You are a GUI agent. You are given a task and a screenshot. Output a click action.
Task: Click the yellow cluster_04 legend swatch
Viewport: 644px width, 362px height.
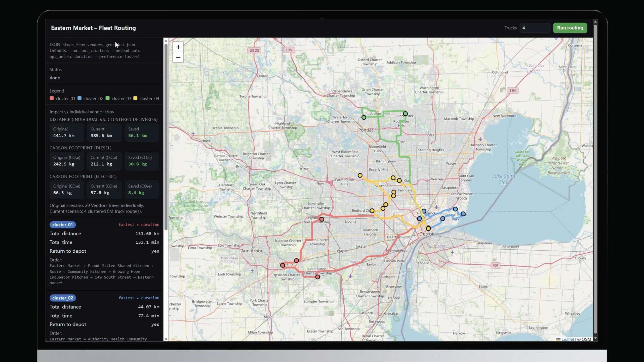tap(135, 98)
